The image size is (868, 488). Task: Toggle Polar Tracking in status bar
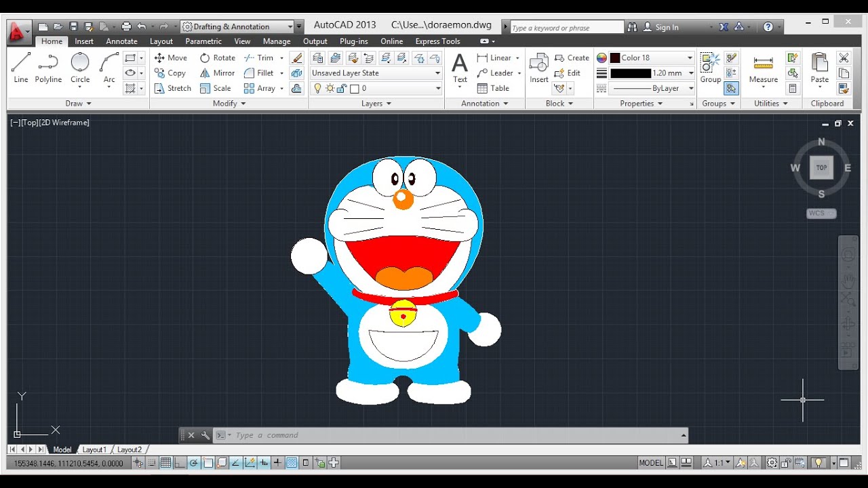194,463
